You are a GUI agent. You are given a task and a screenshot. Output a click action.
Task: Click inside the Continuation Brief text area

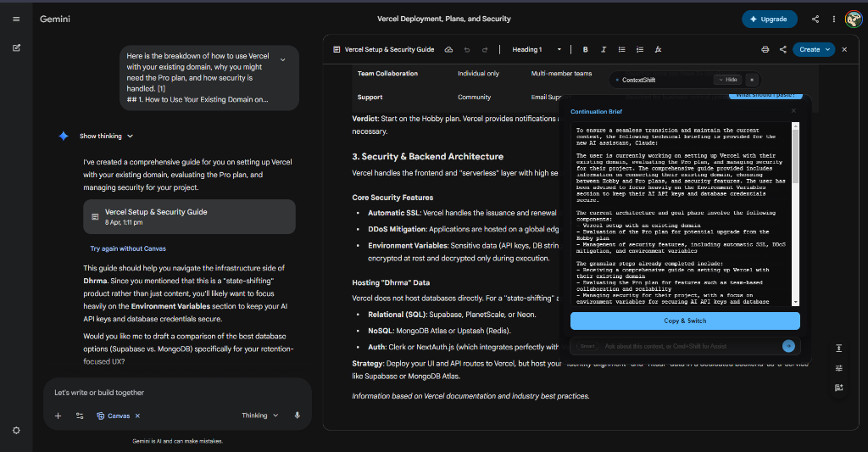coord(682,214)
